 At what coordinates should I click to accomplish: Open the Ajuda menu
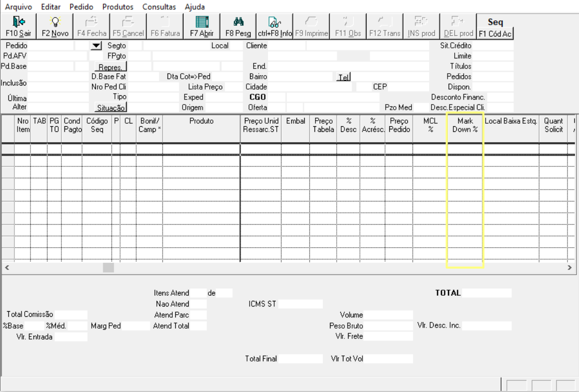194,7
